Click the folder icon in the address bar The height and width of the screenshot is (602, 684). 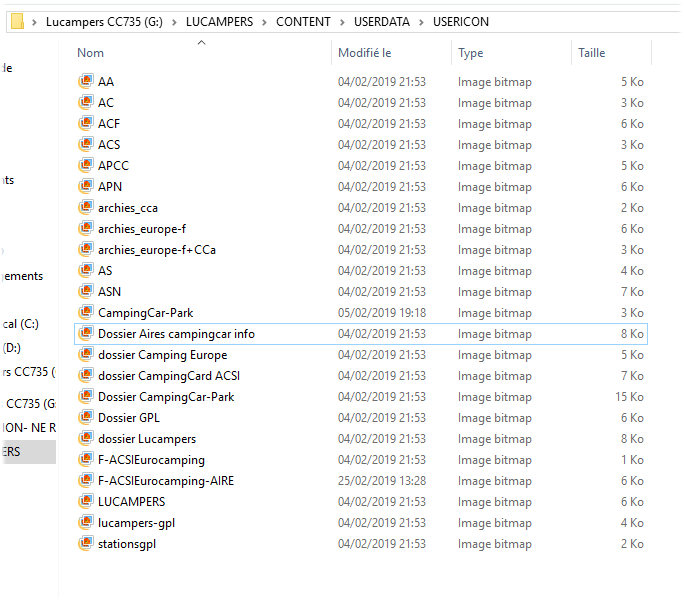(17, 22)
